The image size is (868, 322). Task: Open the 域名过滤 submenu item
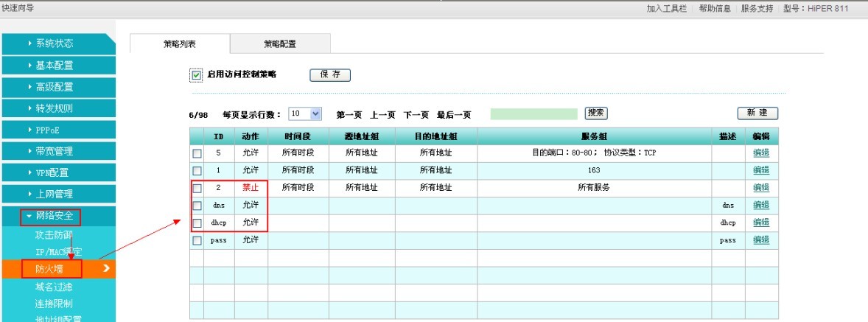[x=54, y=287]
